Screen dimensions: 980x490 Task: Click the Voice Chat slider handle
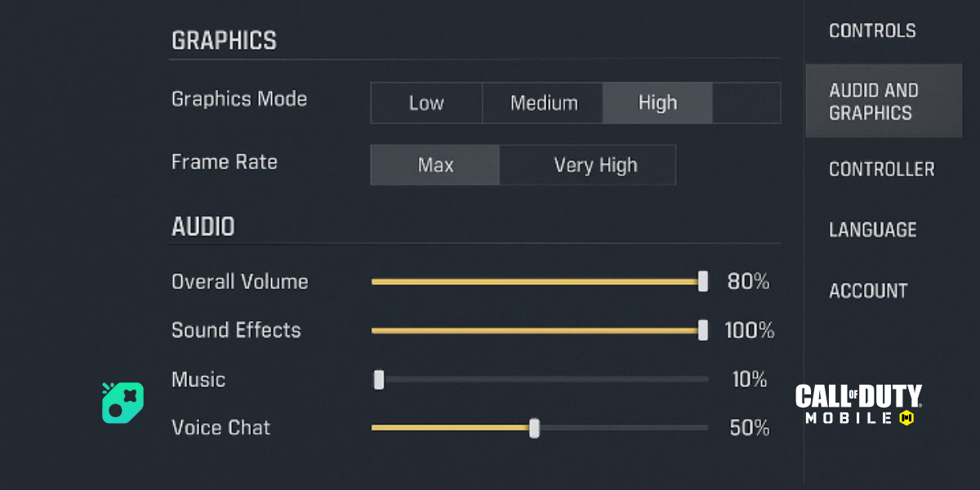534,428
